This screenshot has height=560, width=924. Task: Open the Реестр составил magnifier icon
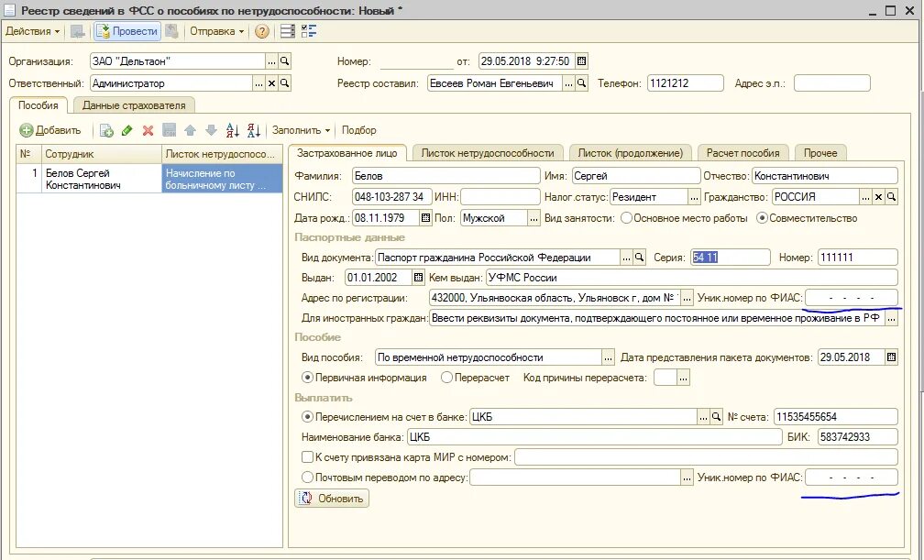point(581,83)
